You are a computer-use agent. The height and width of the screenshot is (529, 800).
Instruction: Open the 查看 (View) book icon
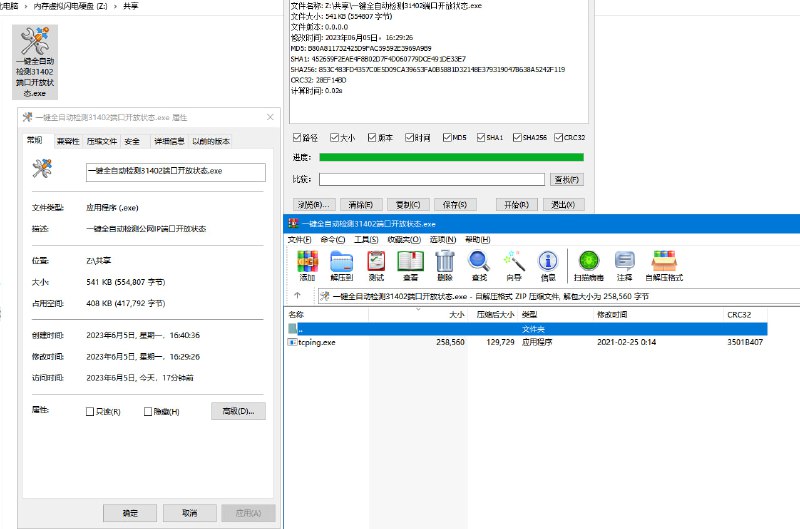(410, 264)
